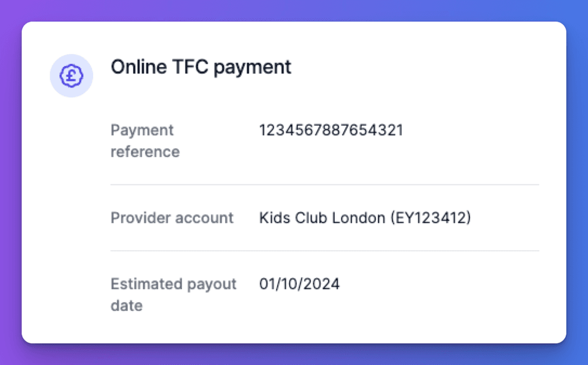Select the payment type icon next to the title
The height and width of the screenshot is (365, 588).
coord(71,76)
